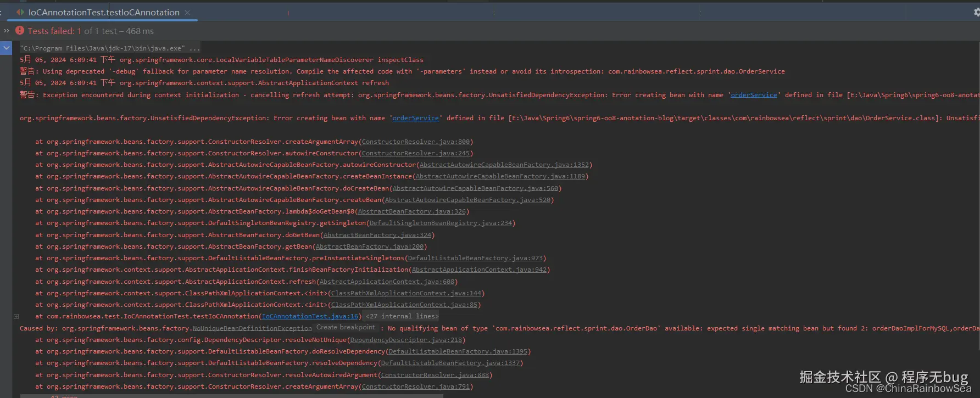Open ConstructorResolver.java:245 link

[x=416, y=153]
